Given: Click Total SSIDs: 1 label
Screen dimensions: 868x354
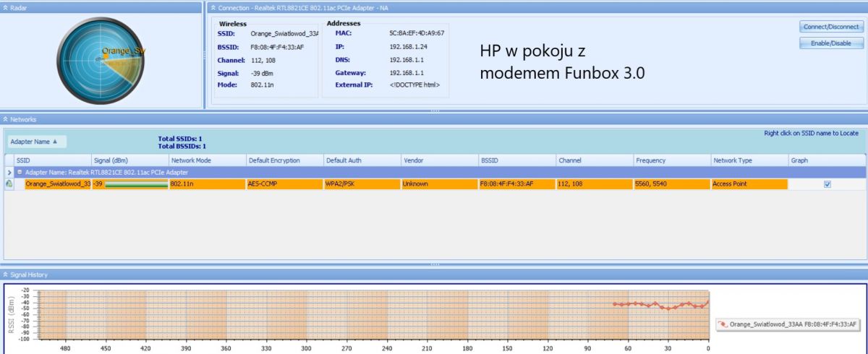Looking at the screenshot, I should click(180, 139).
